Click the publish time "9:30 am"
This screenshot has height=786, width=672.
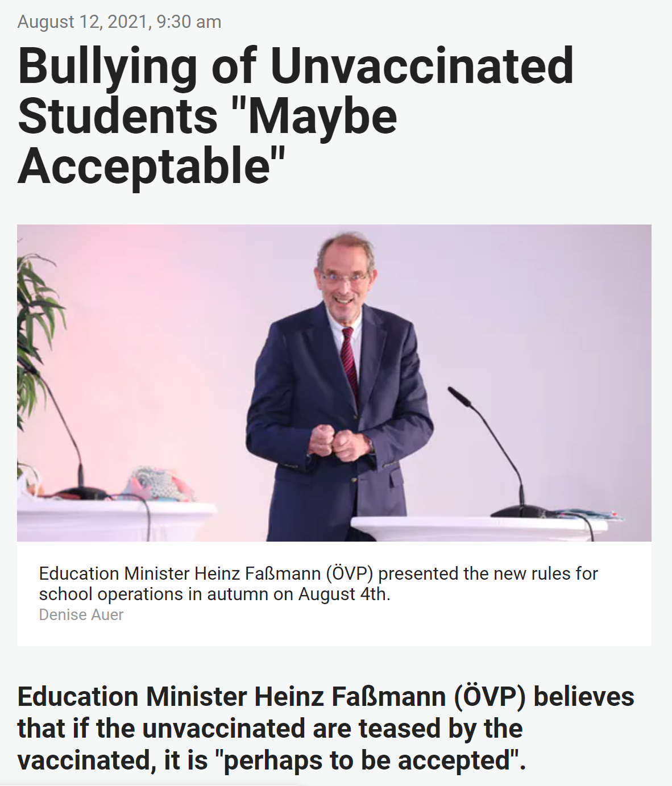(189, 22)
